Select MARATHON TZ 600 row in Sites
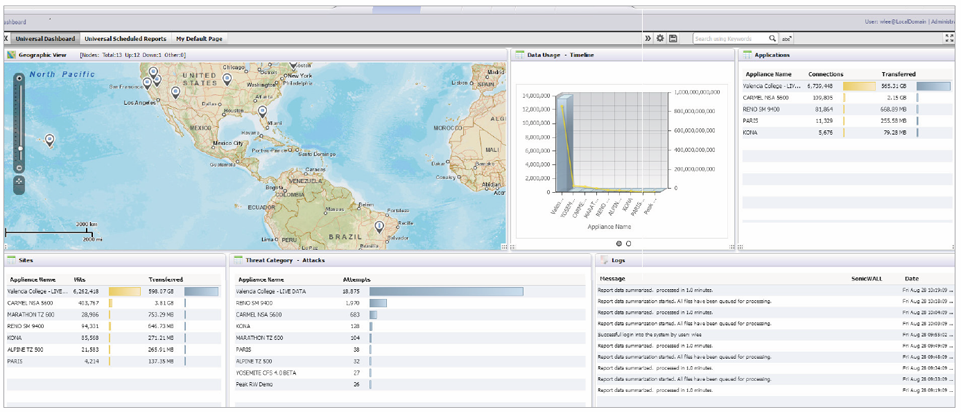The image size is (961, 412). pyautogui.click(x=113, y=315)
